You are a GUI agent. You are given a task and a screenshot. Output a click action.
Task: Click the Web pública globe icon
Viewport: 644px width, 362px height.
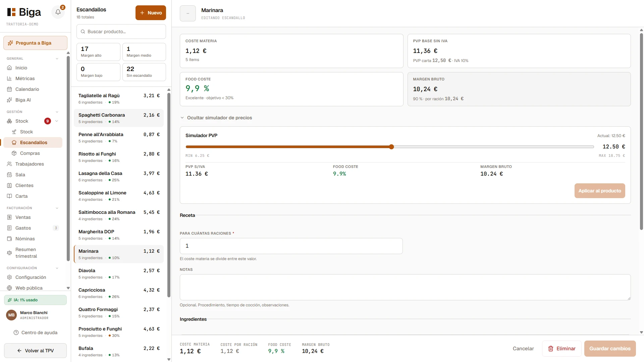(x=9, y=288)
